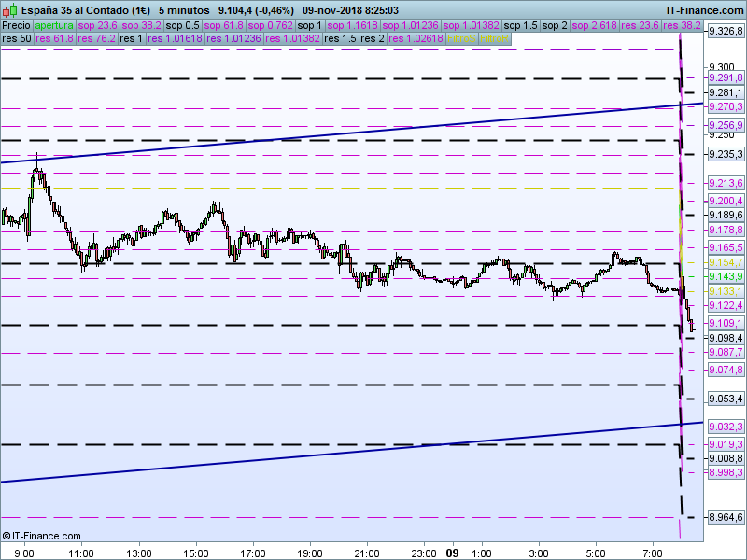
Task: Click the ©IT-Finance.com text at bottom left
Action: click(41, 536)
